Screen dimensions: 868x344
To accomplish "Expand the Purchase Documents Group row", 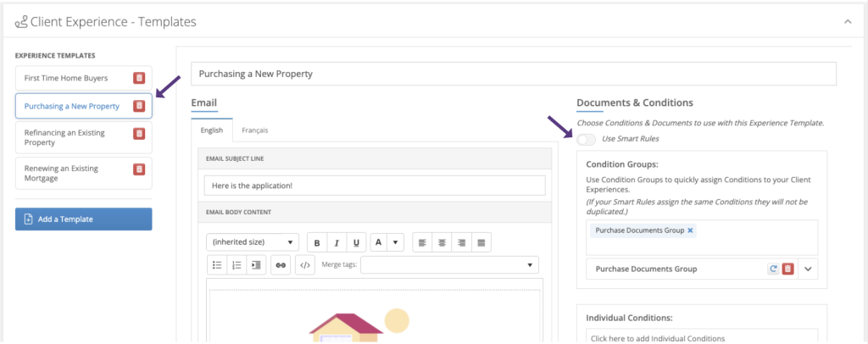I will 808,269.
